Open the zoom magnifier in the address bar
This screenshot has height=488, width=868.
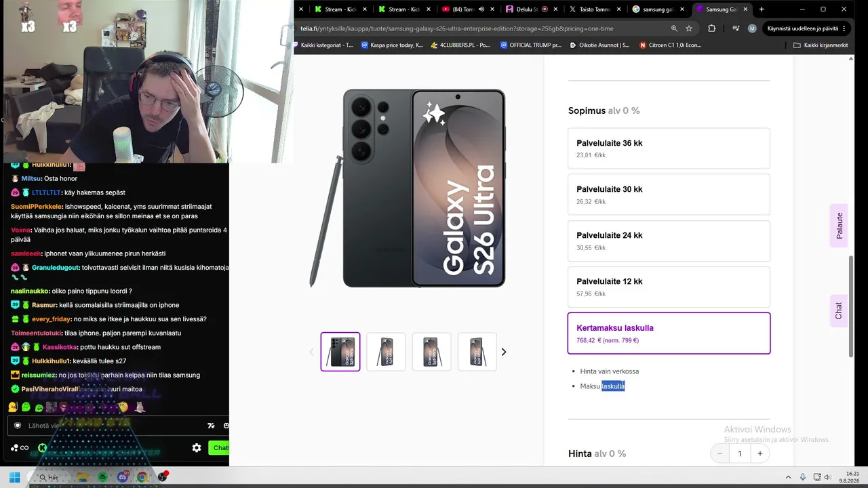coord(674,28)
